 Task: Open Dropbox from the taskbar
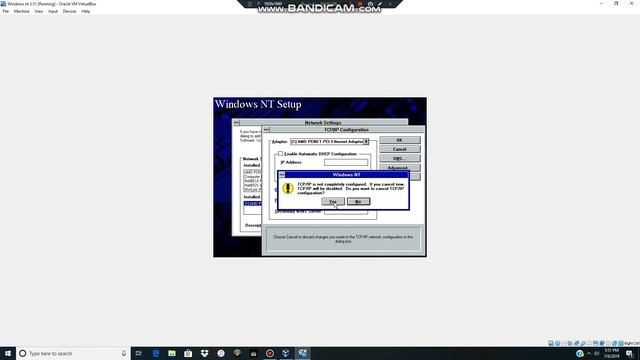pyautogui.click(x=204, y=353)
